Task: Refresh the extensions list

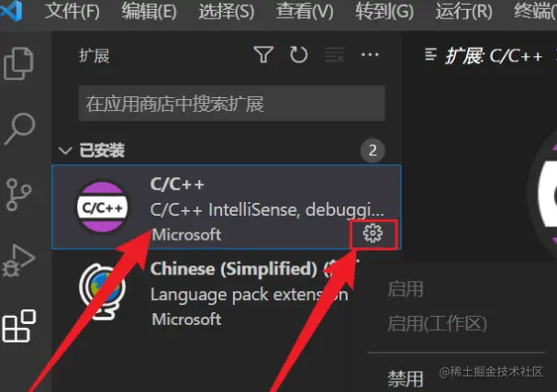Action: [298, 55]
